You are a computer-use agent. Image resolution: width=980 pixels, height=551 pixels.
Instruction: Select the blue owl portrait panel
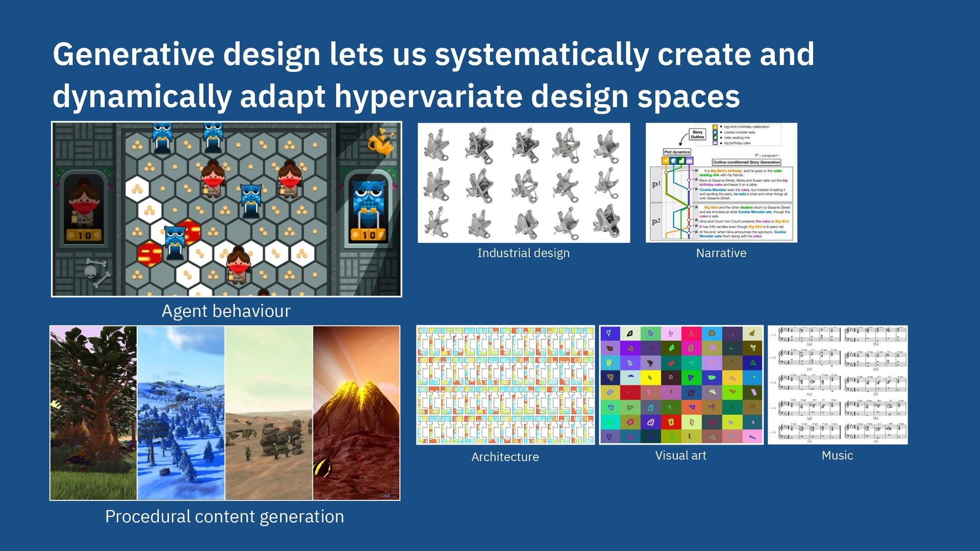[369, 207]
